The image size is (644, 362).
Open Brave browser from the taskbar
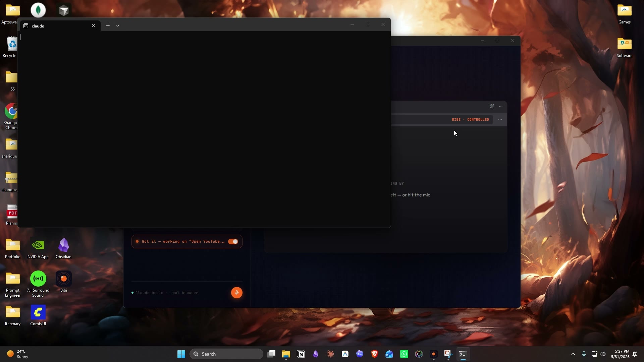(375, 354)
